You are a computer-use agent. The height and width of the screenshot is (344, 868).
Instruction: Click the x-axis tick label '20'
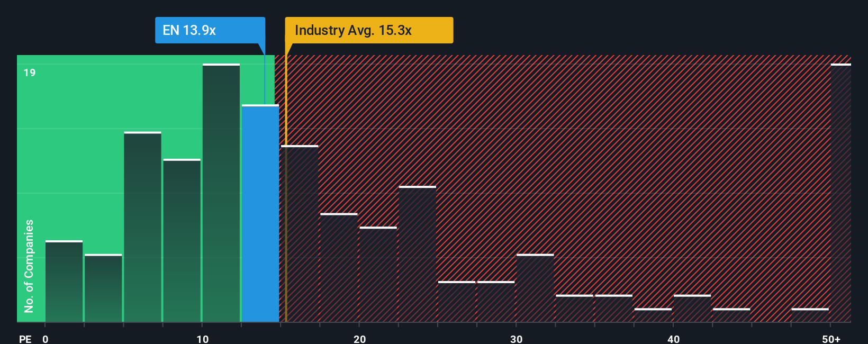[359, 339]
